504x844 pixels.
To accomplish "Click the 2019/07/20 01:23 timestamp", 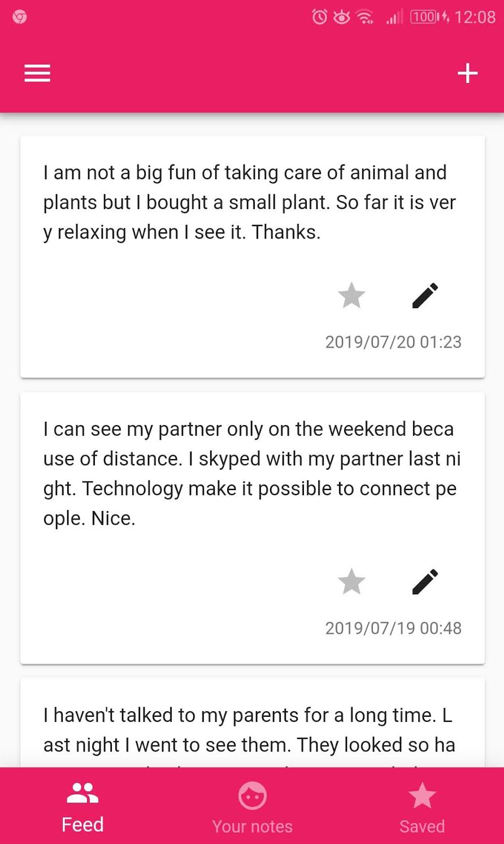I will 393,342.
